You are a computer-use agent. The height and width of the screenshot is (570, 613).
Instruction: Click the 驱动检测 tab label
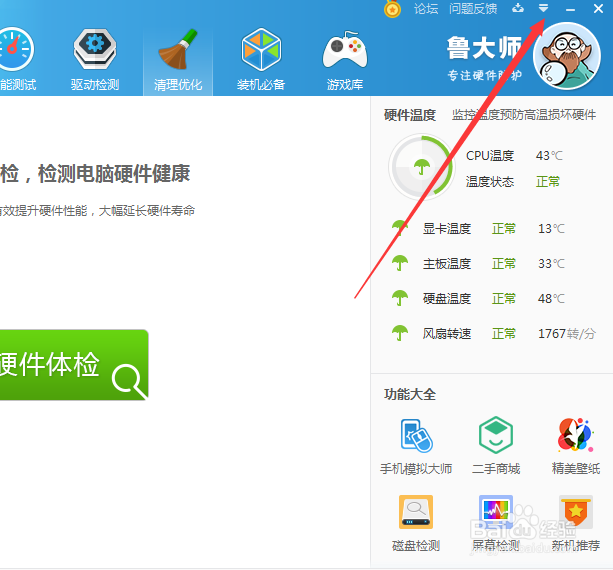coord(95,84)
